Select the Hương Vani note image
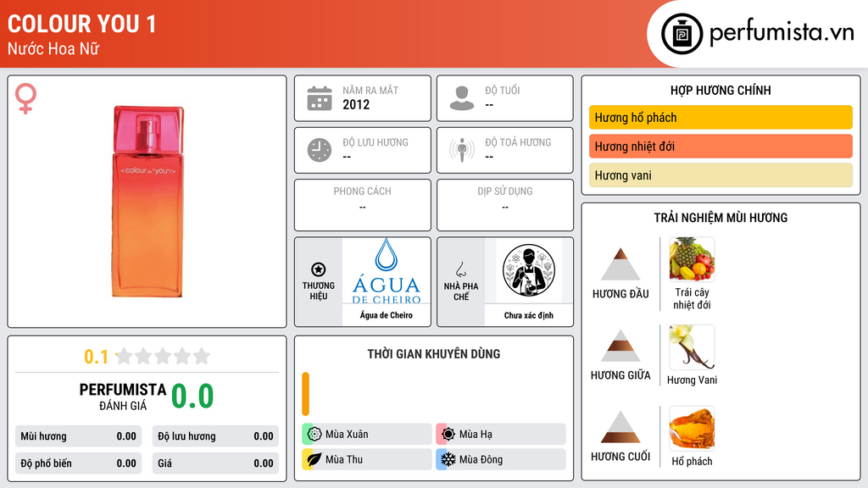 pyautogui.click(x=692, y=347)
